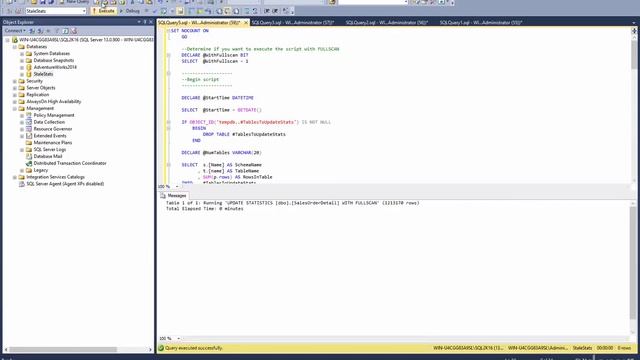Click the activity monitor icon in Object Explorer toolbar
Screen dimensions: 640x360
[74, 31]
